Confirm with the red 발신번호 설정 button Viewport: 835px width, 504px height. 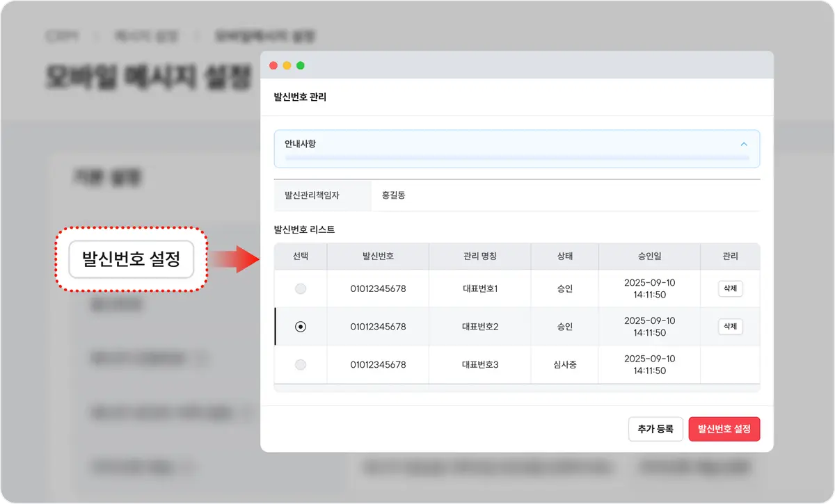point(724,429)
